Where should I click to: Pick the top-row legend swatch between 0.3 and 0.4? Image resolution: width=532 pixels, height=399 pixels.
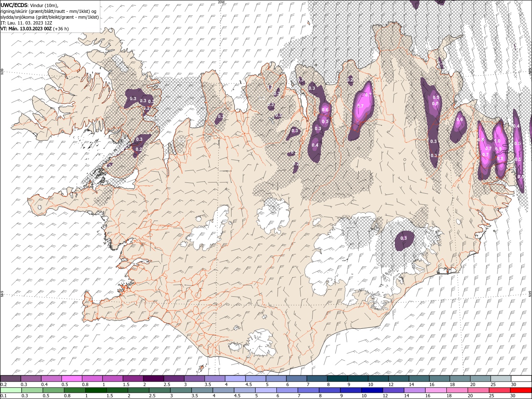point(31,379)
